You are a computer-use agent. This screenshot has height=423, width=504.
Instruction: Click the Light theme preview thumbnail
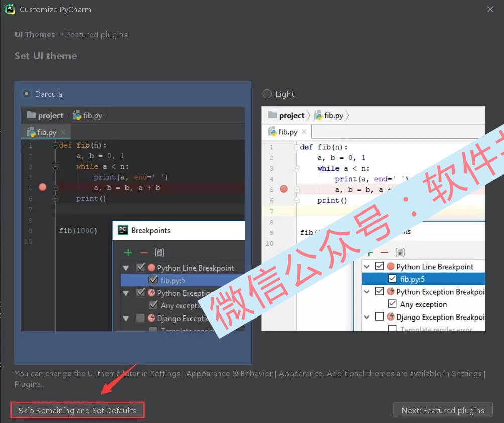tap(373, 219)
